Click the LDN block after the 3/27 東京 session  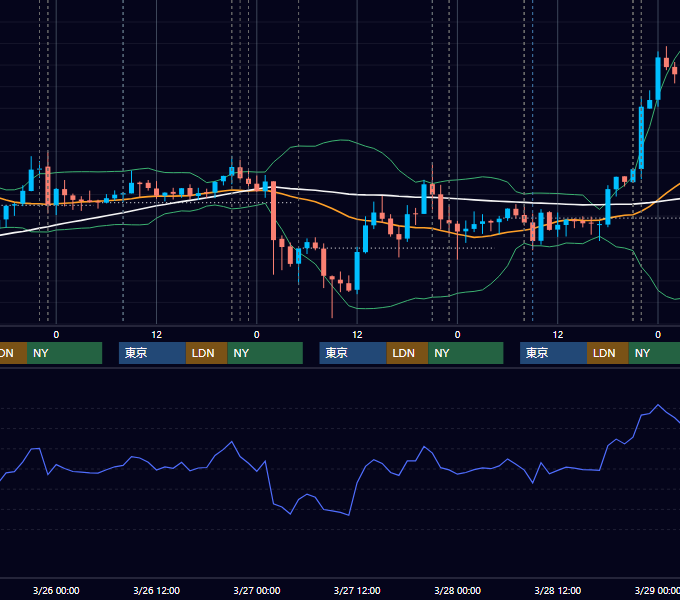click(407, 353)
